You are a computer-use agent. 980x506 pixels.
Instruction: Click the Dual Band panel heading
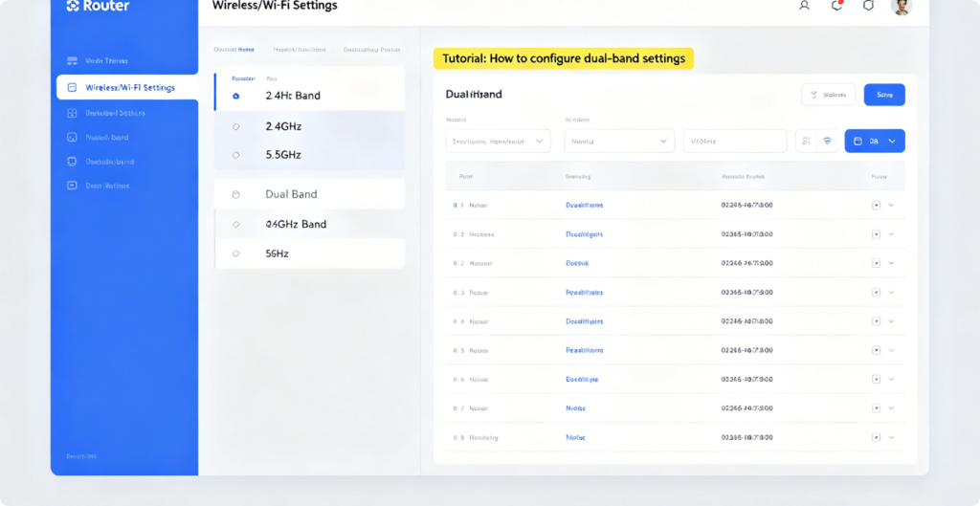click(x=474, y=95)
